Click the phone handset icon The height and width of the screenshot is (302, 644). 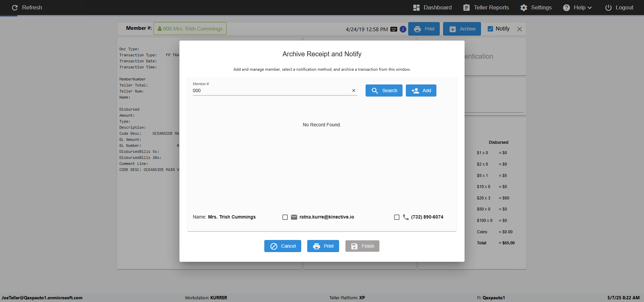[x=406, y=217]
